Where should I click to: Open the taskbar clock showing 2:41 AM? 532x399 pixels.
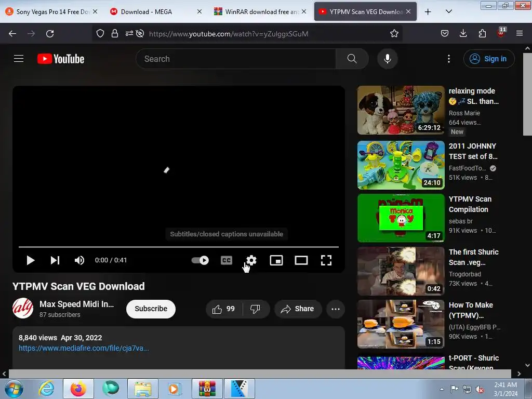click(x=506, y=389)
